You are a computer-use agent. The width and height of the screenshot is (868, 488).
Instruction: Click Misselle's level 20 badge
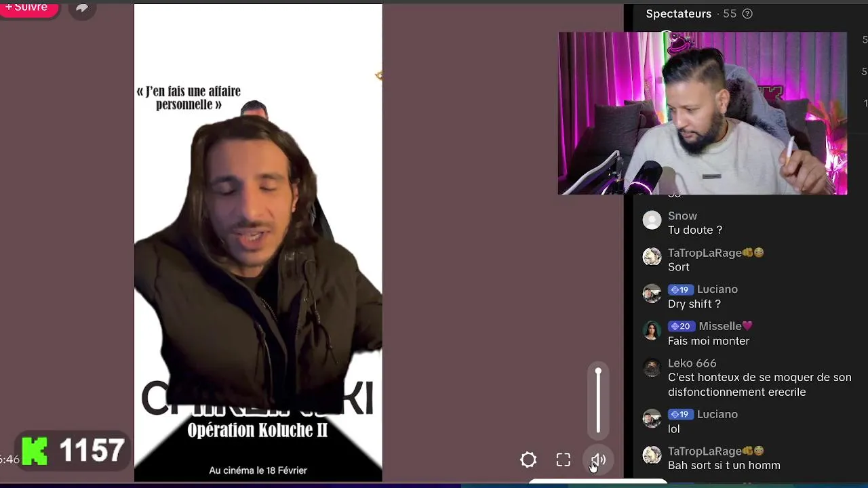[681, 326]
